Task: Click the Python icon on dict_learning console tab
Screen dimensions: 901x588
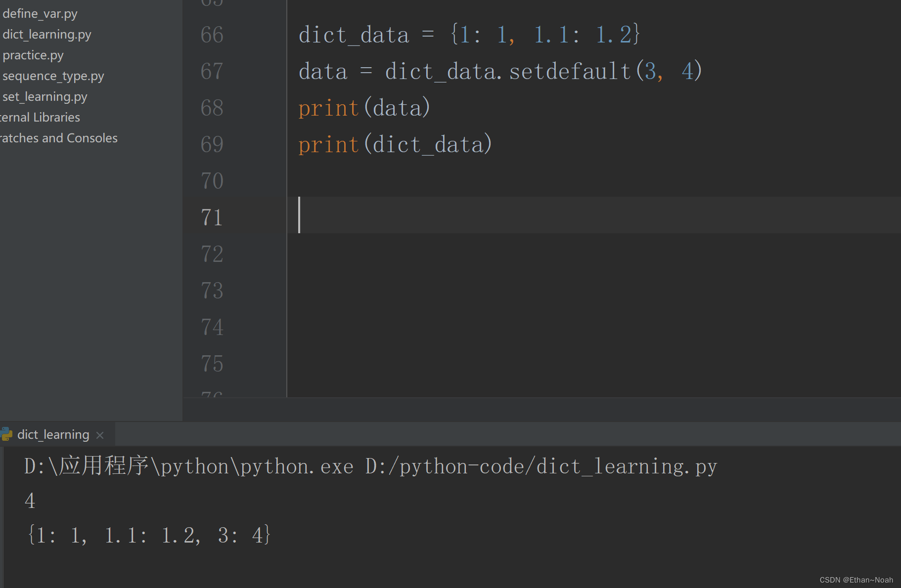Action: point(7,434)
